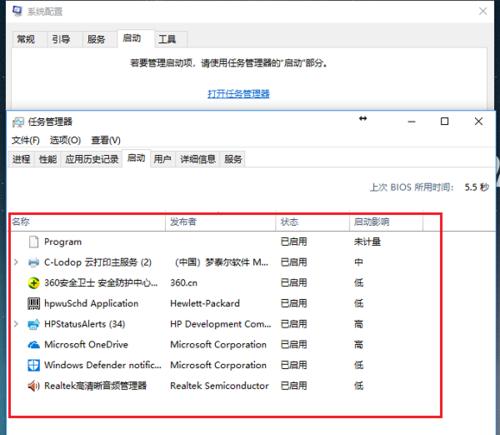Click the HP Development Com... publisher cell
This screenshot has width=500, height=435.
(221, 324)
